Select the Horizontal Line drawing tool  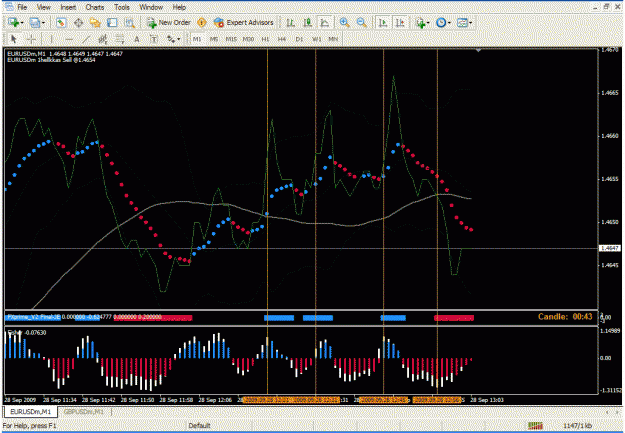point(69,39)
